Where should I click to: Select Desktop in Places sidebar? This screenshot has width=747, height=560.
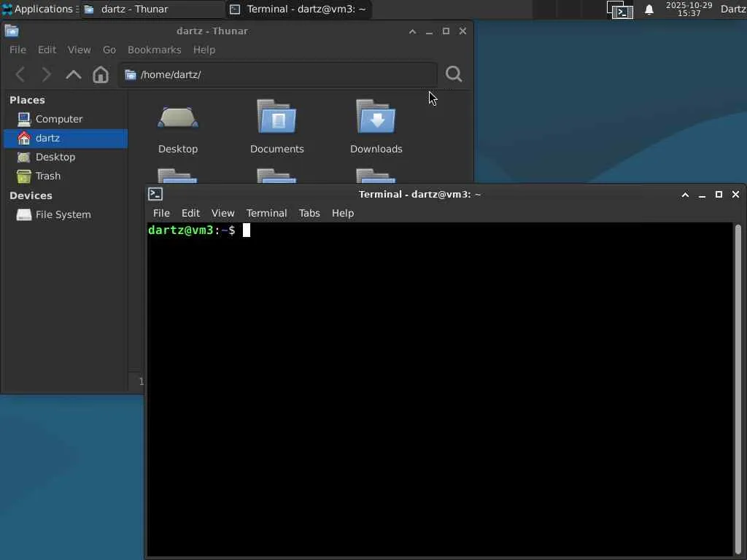66,157
